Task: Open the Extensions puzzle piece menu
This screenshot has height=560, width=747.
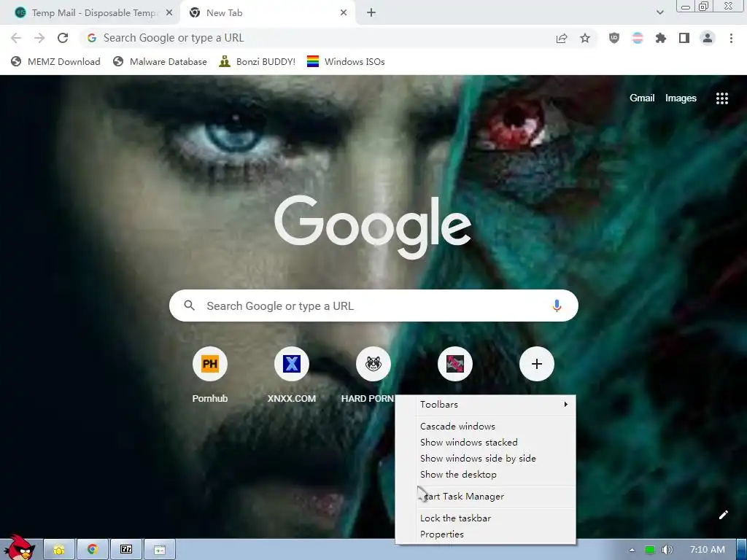Action: point(661,38)
